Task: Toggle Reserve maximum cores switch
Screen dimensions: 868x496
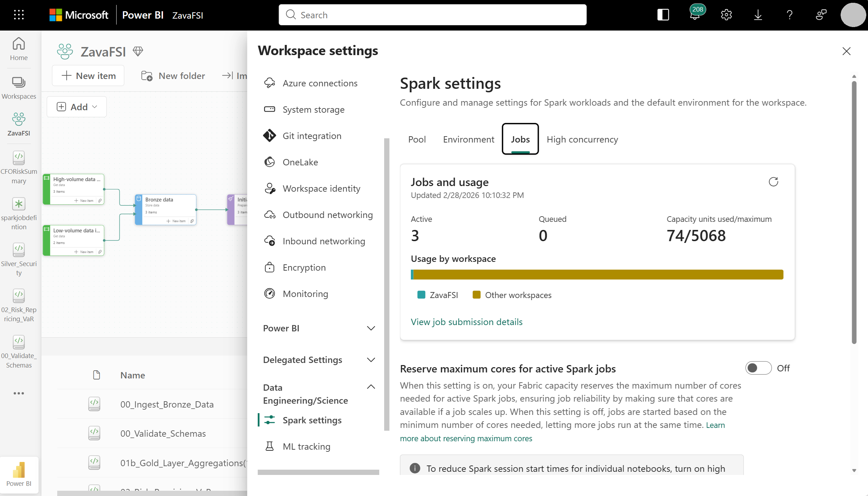Action: click(x=758, y=368)
